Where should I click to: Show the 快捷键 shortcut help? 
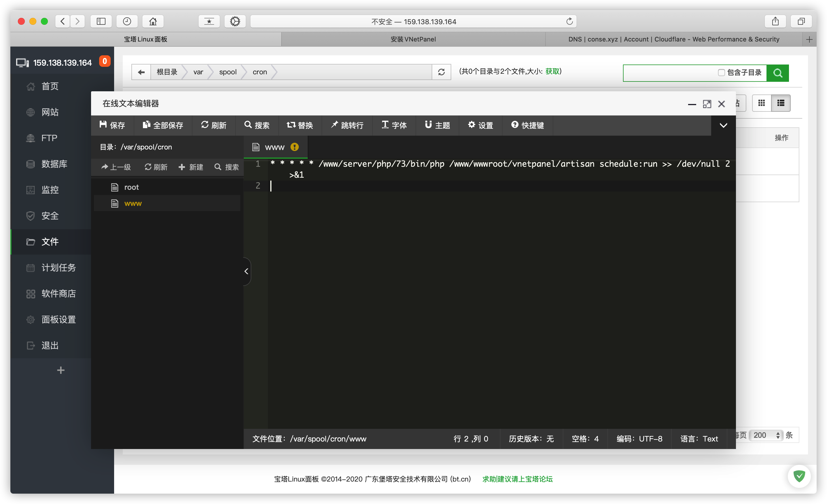click(528, 125)
